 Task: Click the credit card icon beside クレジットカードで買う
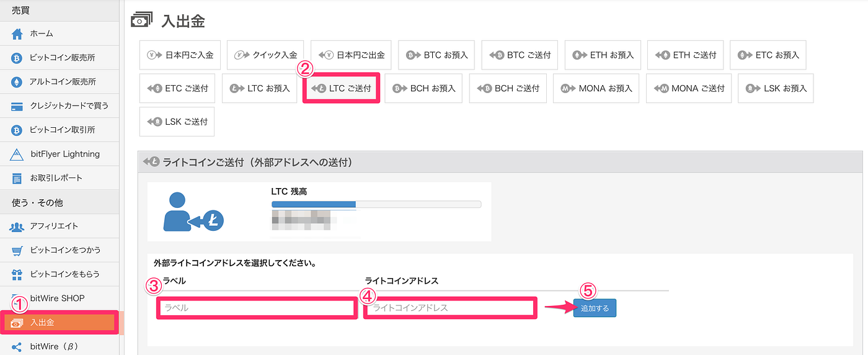point(17,106)
